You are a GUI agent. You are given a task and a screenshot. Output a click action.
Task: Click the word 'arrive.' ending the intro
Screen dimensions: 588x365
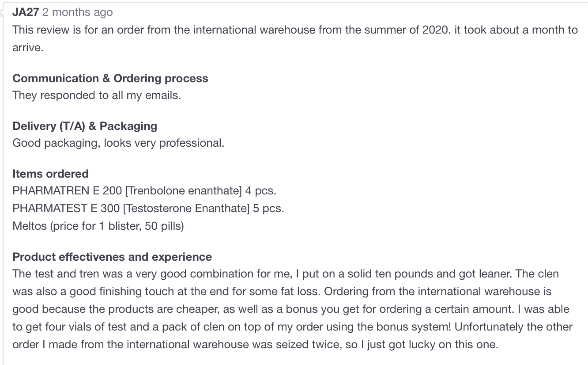pos(28,48)
